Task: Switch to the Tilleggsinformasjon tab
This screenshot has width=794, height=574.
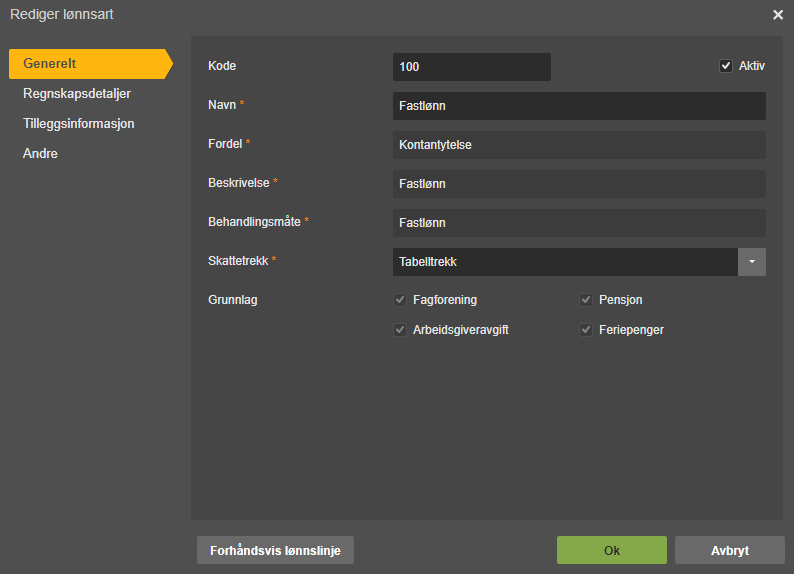Action: point(78,124)
